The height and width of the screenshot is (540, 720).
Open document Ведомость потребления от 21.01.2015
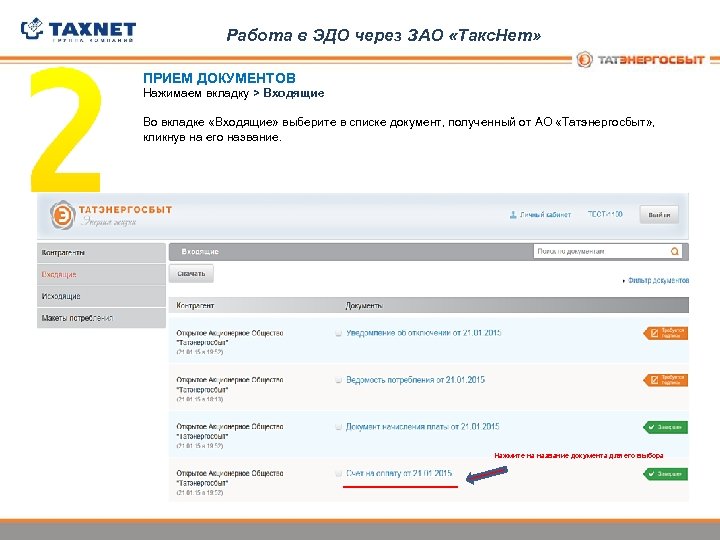pos(415,380)
